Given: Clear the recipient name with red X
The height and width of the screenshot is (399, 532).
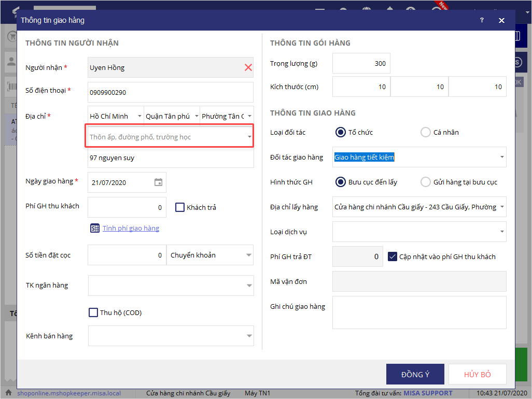Looking at the screenshot, I should tap(248, 67).
